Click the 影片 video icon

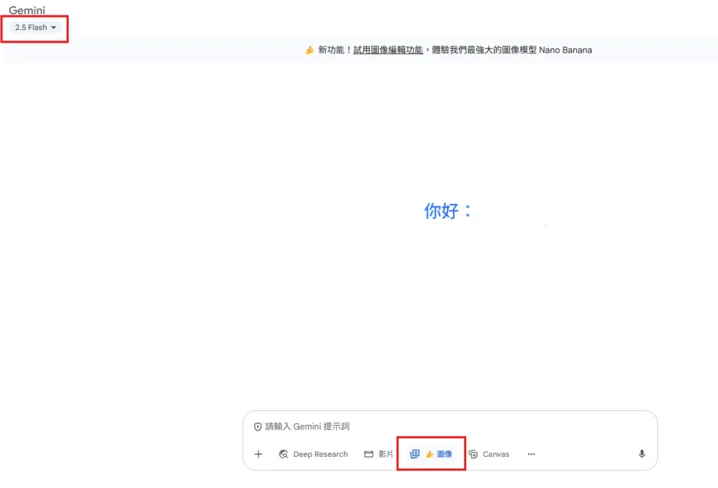[368, 454]
